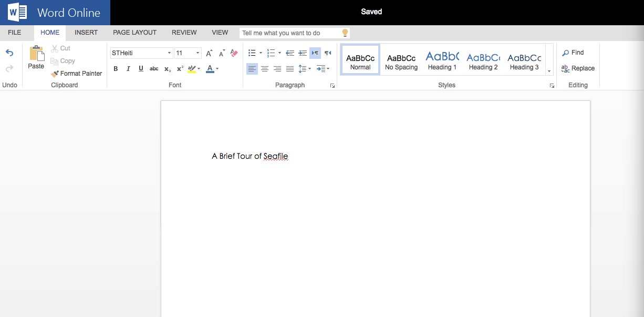Select the Format Painter tool

tap(77, 74)
